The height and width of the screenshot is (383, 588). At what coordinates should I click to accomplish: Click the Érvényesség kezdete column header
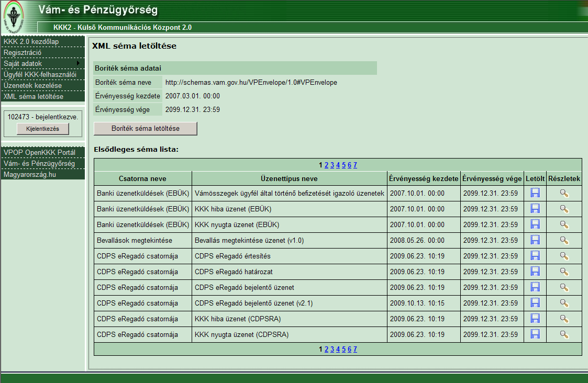coord(424,179)
